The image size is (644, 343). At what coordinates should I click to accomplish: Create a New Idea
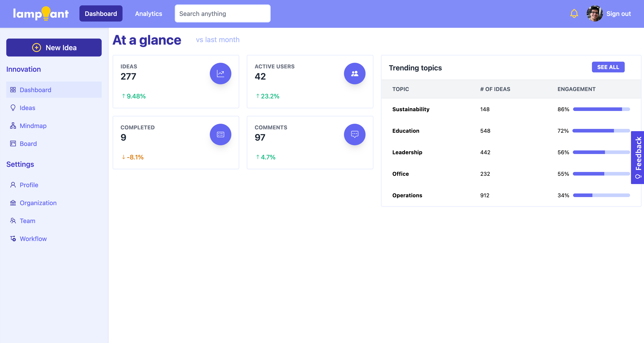54,48
